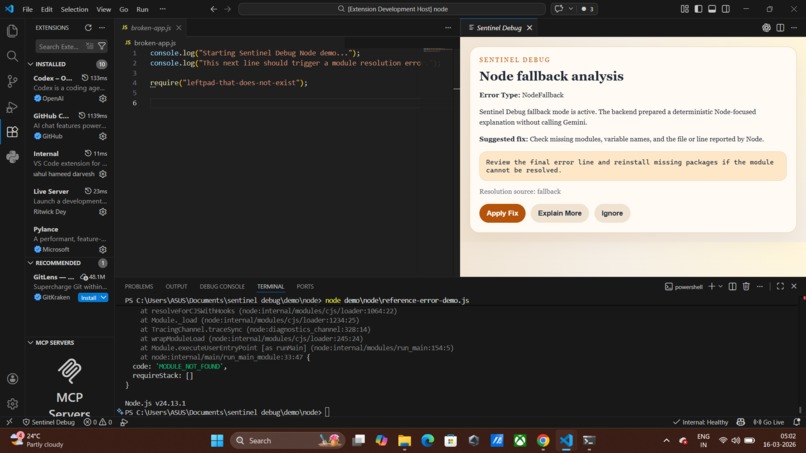Viewport: 806px width, 453px height.
Task: Click Internal: Healthy status bar item
Action: (701, 422)
